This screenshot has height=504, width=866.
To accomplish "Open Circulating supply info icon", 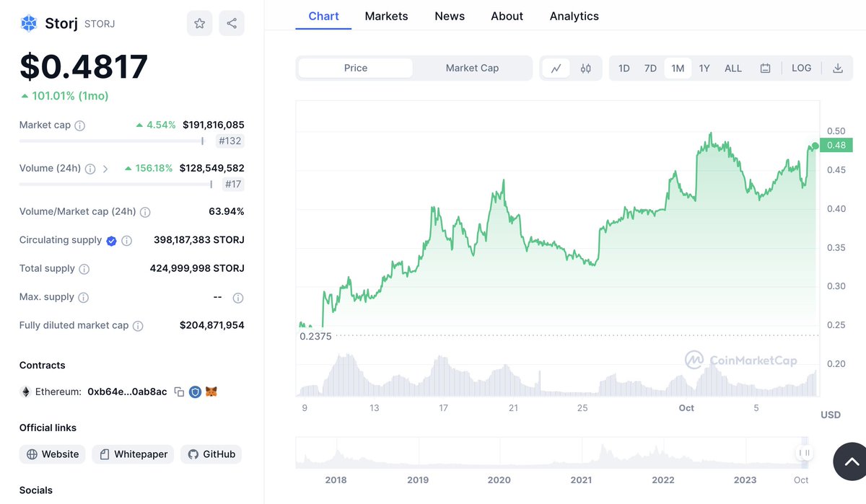I will (x=127, y=241).
